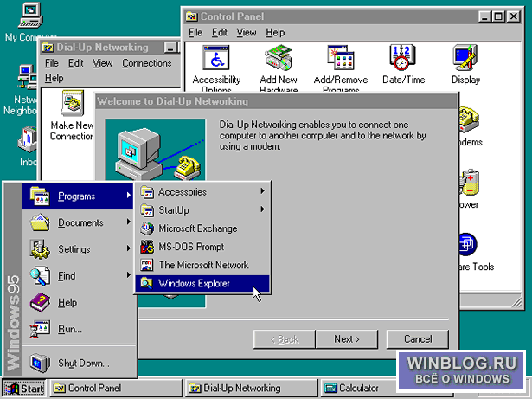Select the Make New Connection icon
The height and width of the screenshot is (399, 532).
coord(73,103)
